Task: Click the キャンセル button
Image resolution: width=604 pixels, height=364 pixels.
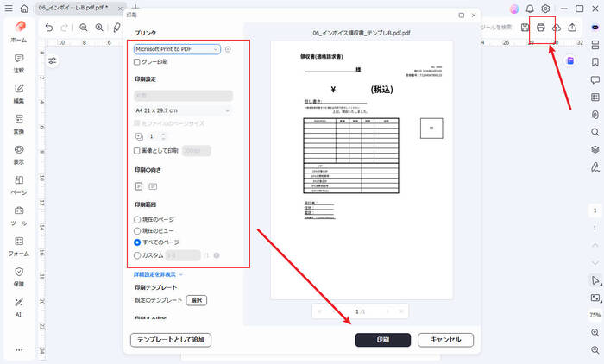Action: (446, 340)
